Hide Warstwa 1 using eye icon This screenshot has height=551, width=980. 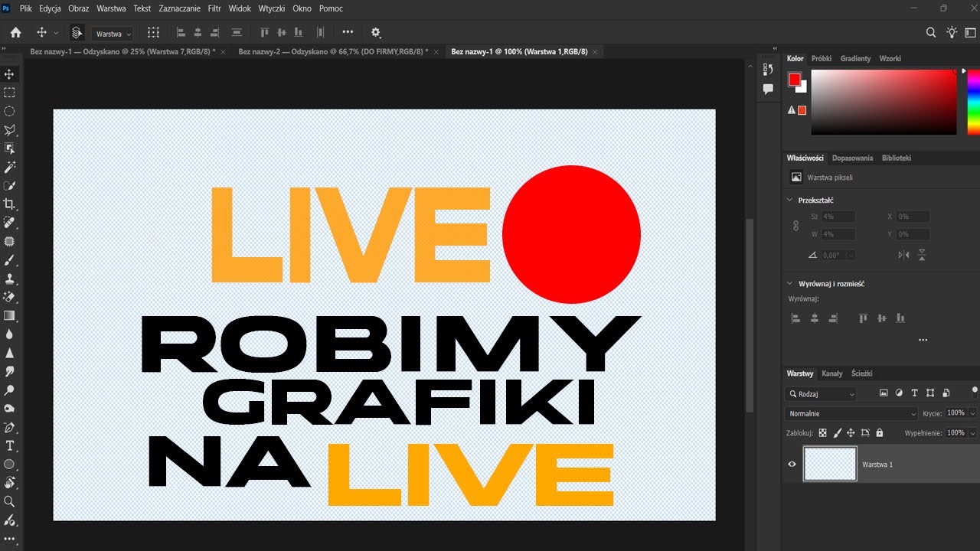coord(792,465)
